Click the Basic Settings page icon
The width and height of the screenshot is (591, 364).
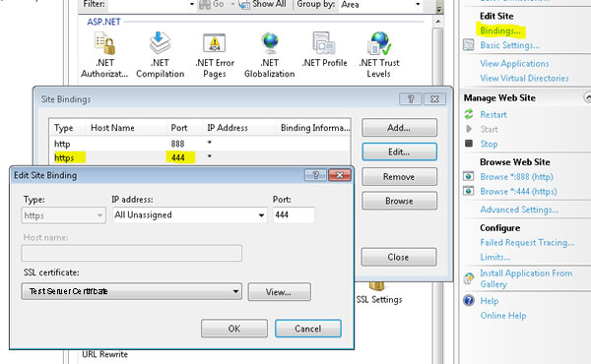[469, 45]
